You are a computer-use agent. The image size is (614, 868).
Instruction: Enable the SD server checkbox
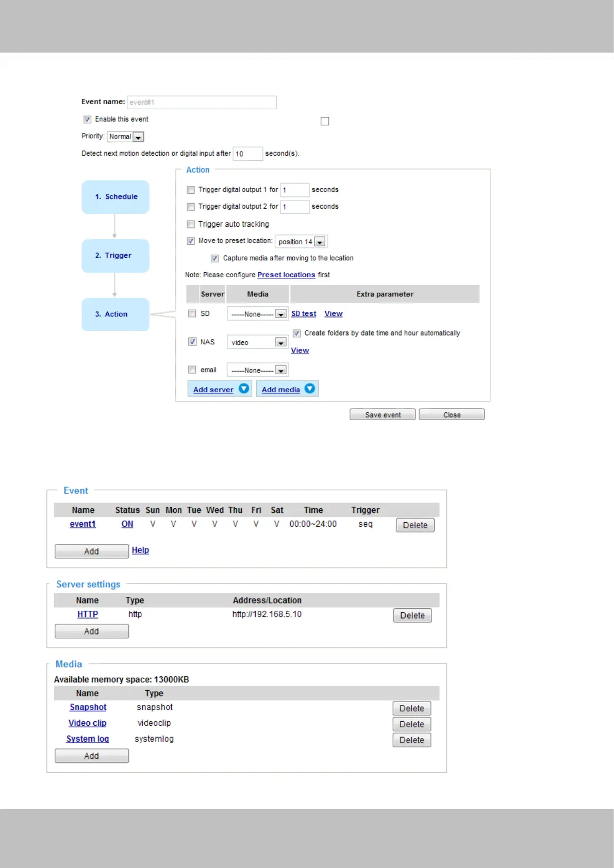192,313
